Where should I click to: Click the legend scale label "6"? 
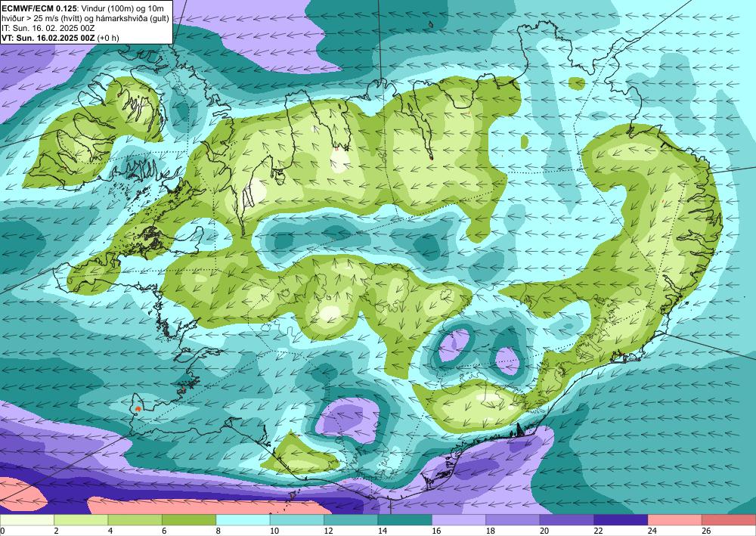[x=164, y=531]
